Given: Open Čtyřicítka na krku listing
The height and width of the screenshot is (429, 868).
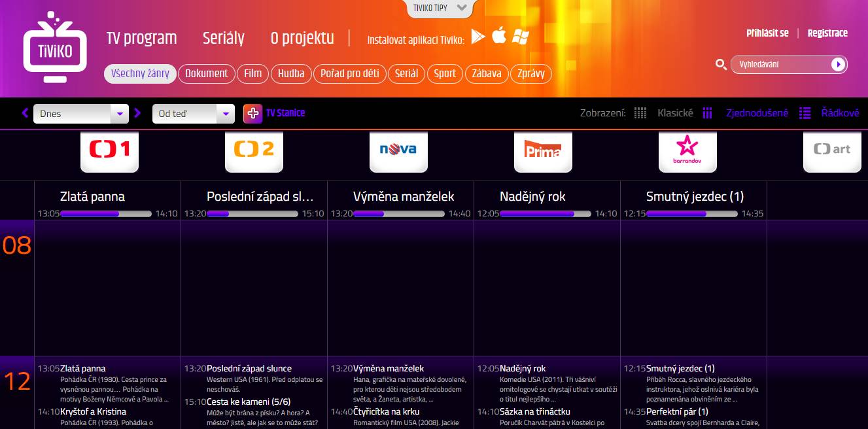Looking at the screenshot, I should [387, 411].
